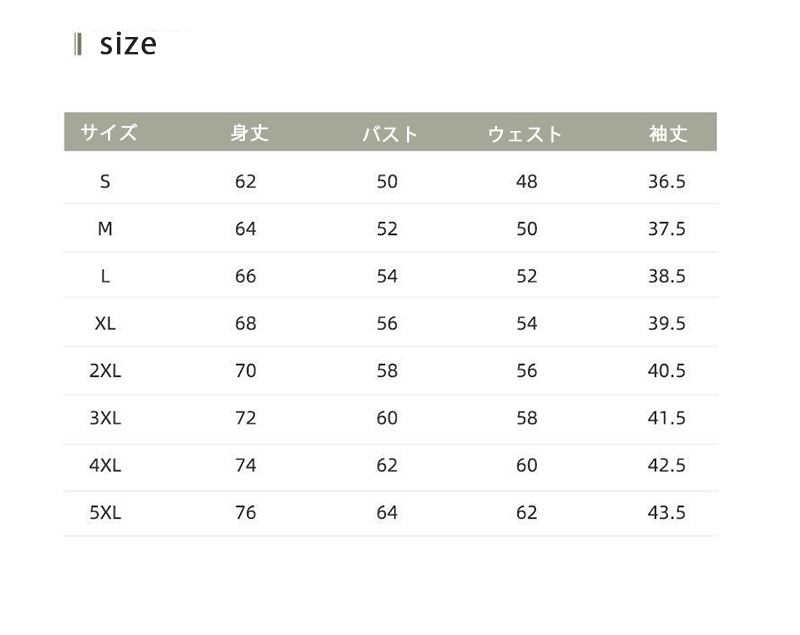Click sleeve length value 39.5
This screenshot has height=635, width=800.
[666, 323]
